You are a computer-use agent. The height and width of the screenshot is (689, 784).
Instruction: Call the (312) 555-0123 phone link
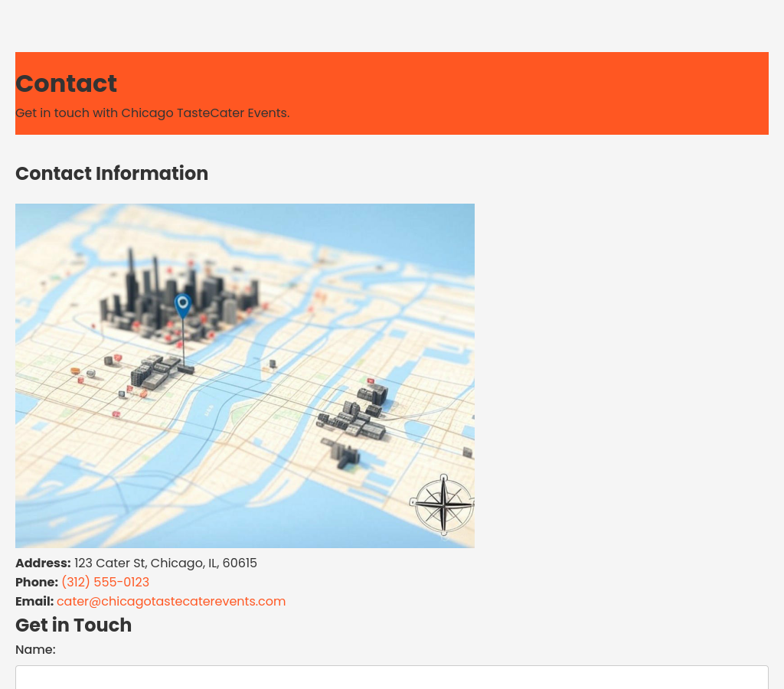(105, 583)
